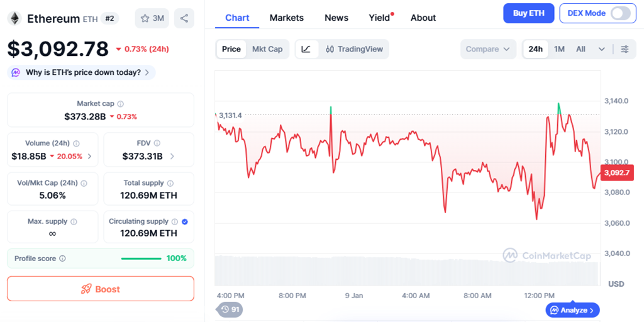Click the share icon beside Ethereum title
The image size is (644, 322).
184,18
